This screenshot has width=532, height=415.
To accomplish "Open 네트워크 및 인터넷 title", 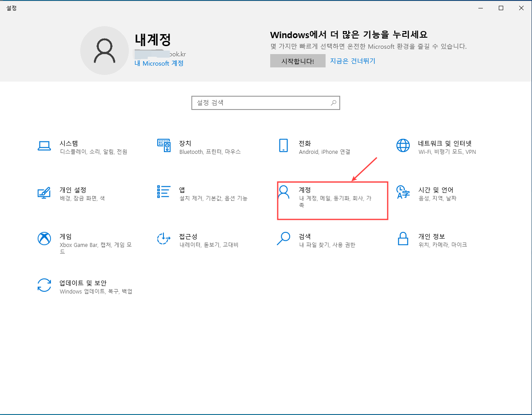I will (445, 143).
